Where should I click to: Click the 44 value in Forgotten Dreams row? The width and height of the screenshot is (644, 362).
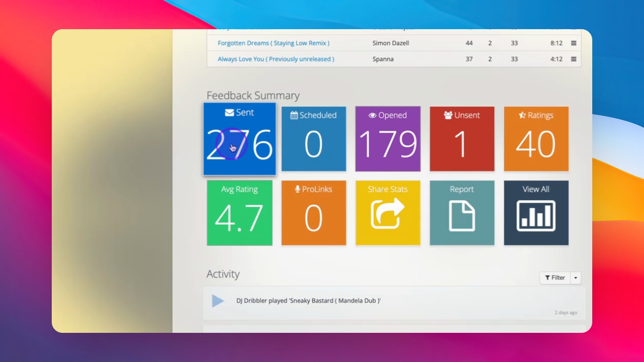pos(469,43)
